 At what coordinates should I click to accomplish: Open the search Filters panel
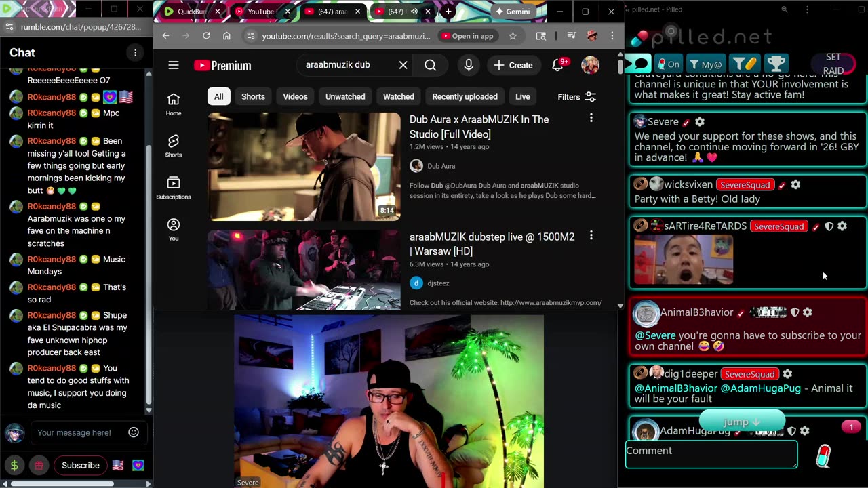pos(577,97)
